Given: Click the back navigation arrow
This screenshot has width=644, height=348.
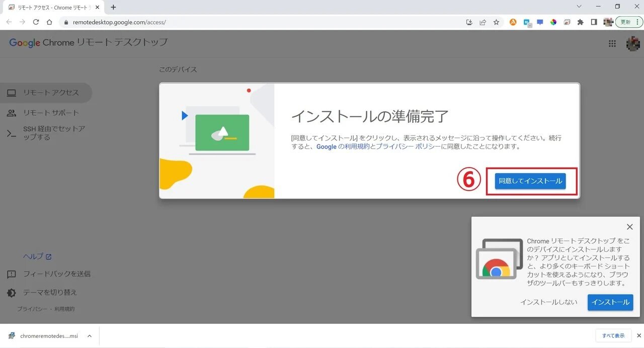Looking at the screenshot, I should click(9, 22).
